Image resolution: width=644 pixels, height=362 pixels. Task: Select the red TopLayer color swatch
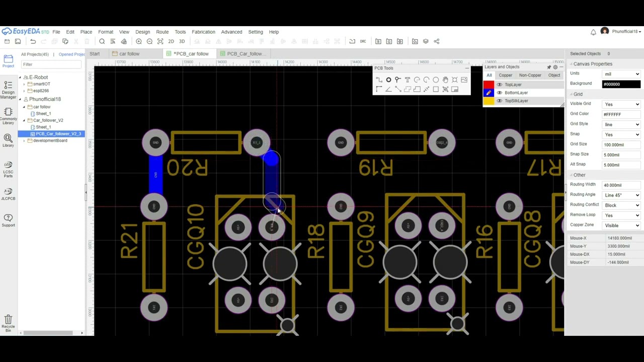[x=489, y=84]
